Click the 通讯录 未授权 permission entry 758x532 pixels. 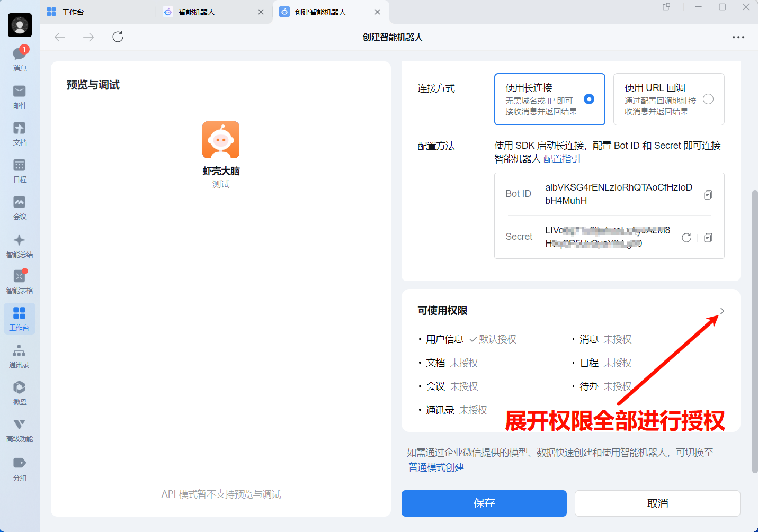coord(453,410)
